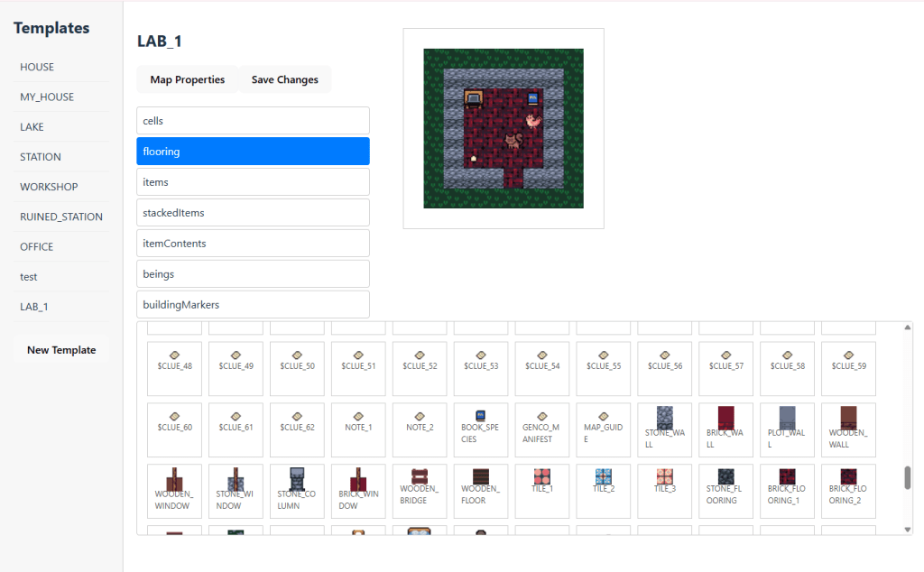924x572 pixels.
Task: Open the WORKSHOP template
Action: click(x=49, y=187)
